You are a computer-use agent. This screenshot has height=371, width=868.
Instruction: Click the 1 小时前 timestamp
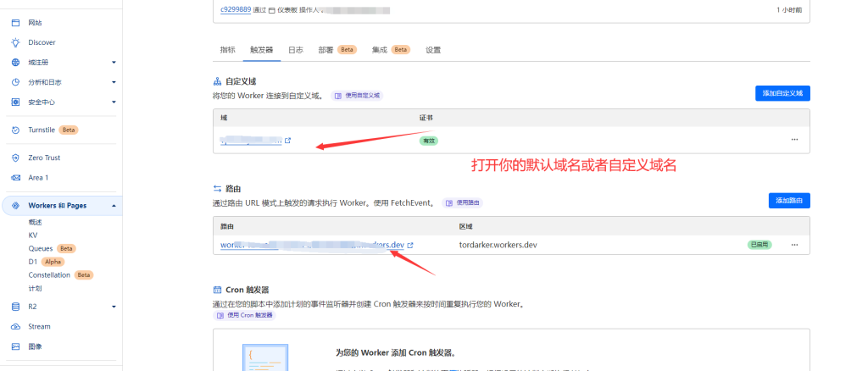tap(789, 10)
